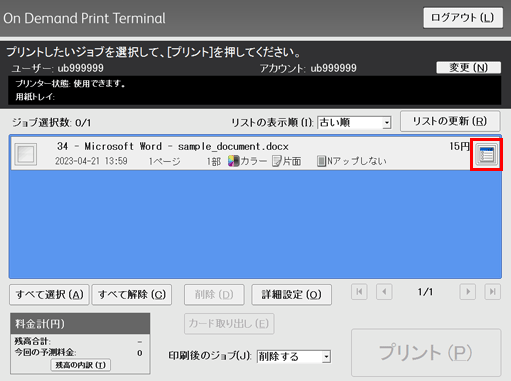Click the 1/1 page indicator
The image size is (511, 381).
[x=425, y=292]
